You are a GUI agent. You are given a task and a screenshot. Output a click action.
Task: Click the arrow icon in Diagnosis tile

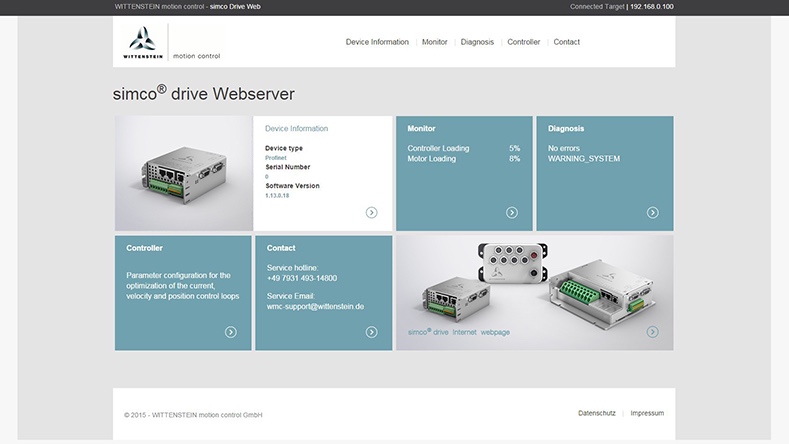point(653,212)
